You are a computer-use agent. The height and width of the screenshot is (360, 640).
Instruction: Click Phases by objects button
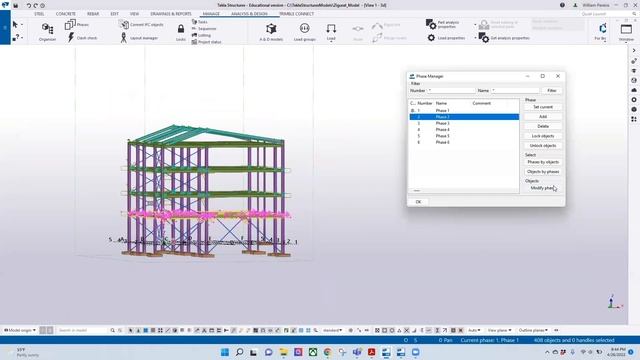[x=543, y=162]
